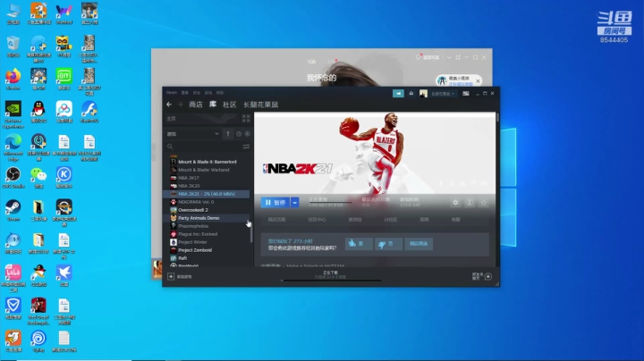Click the sort-up arrow in library filter
Screen dimensions: 644x361
[x=228, y=134]
